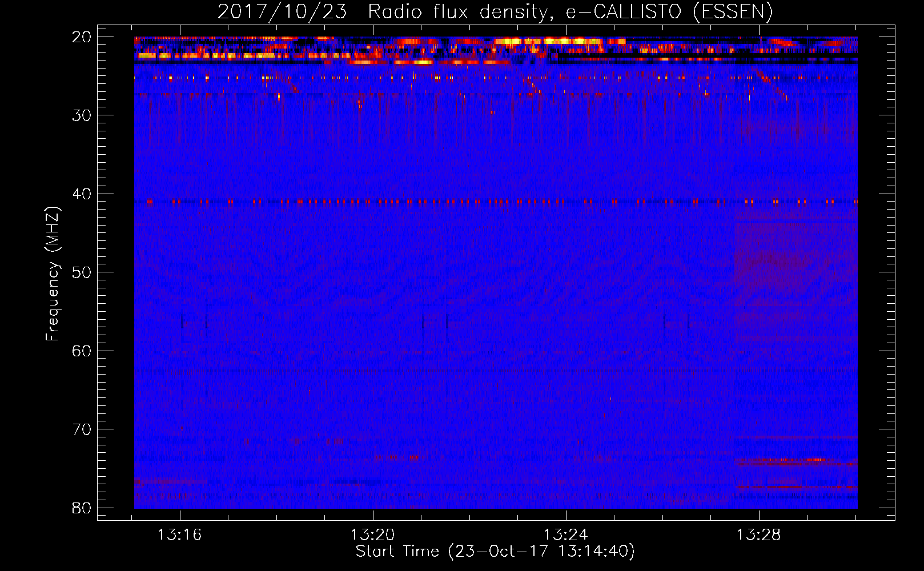Click the 70 MHz frequency tick label
This screenshot has width=924, height=571.
(x=82, y=429)
